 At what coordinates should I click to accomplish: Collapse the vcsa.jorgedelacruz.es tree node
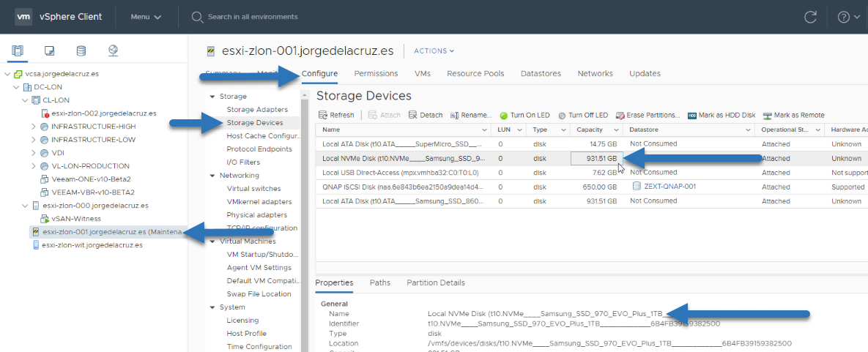tap(7, 74)
